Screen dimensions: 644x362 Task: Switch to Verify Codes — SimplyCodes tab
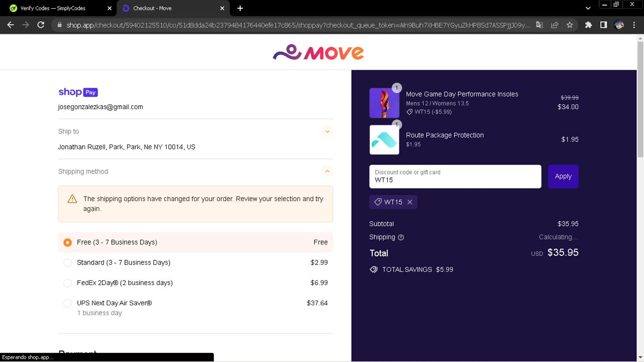[x=58, y=8]
